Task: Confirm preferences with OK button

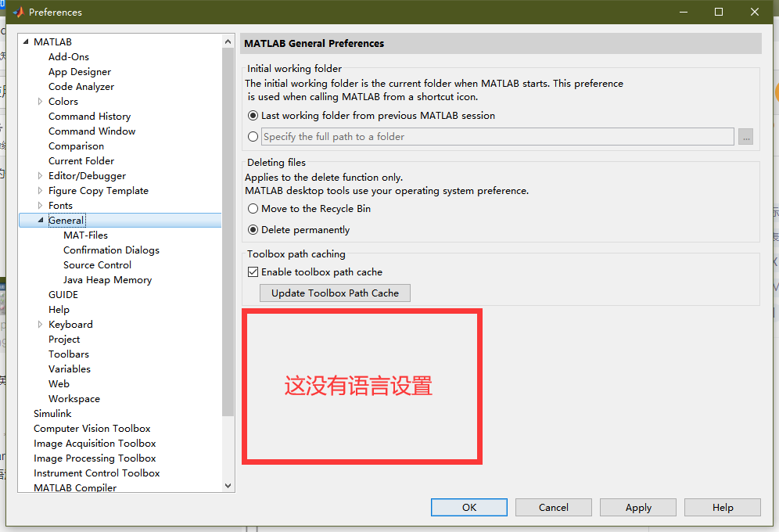Action: [x=469, y=507]
